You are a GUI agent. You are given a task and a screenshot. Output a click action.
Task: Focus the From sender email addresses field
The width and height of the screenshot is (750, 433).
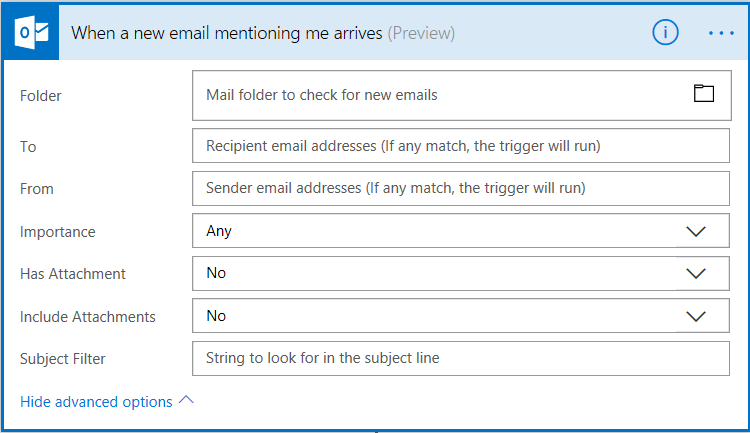coord(460,188)
